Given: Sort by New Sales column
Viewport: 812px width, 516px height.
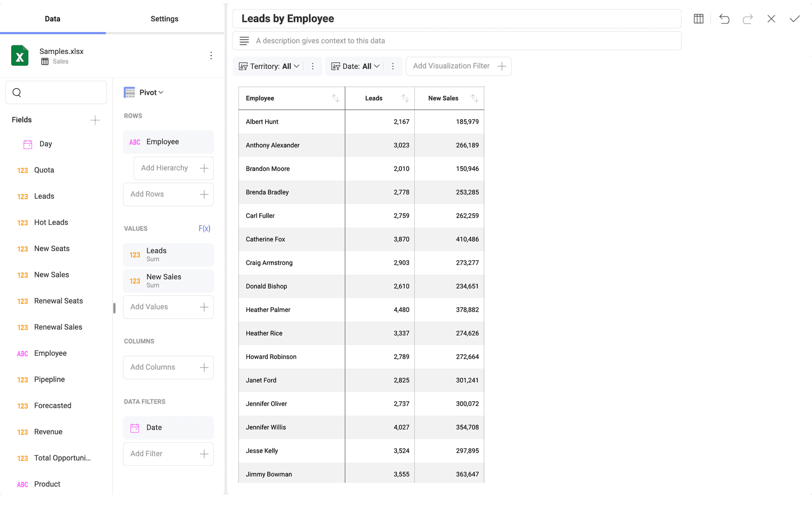Looking at the screenshot, I should pos(474,98).
